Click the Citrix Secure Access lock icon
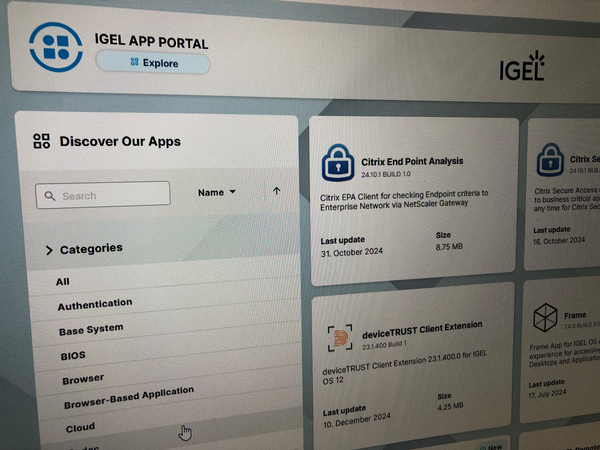 (x=548, y=160)
